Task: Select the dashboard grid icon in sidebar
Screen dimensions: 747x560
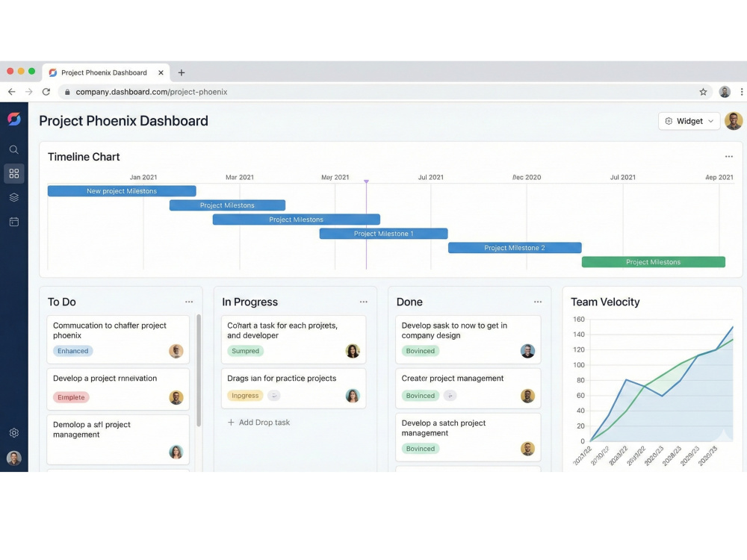Action: pyautogui.click(x=13, y=173)
